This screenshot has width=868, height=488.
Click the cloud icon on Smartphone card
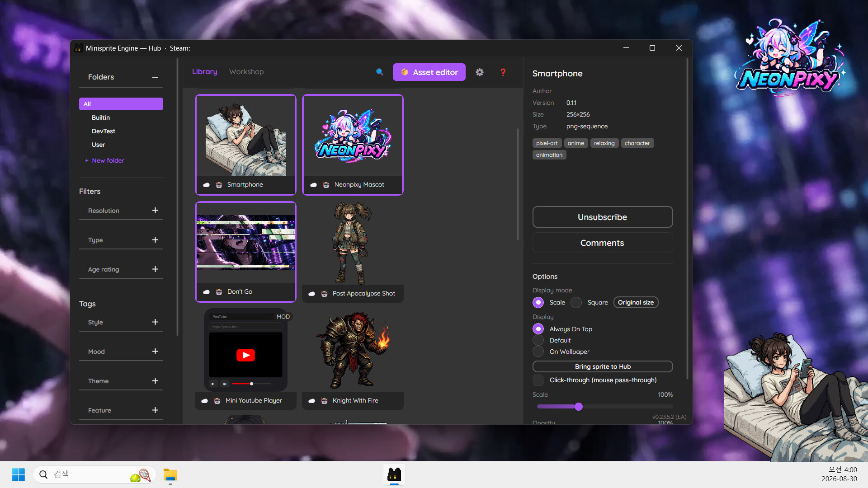point(206,185)
